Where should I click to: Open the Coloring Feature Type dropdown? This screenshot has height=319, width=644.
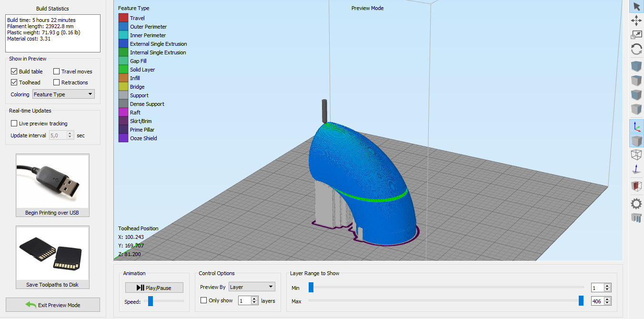click(63, 94)
